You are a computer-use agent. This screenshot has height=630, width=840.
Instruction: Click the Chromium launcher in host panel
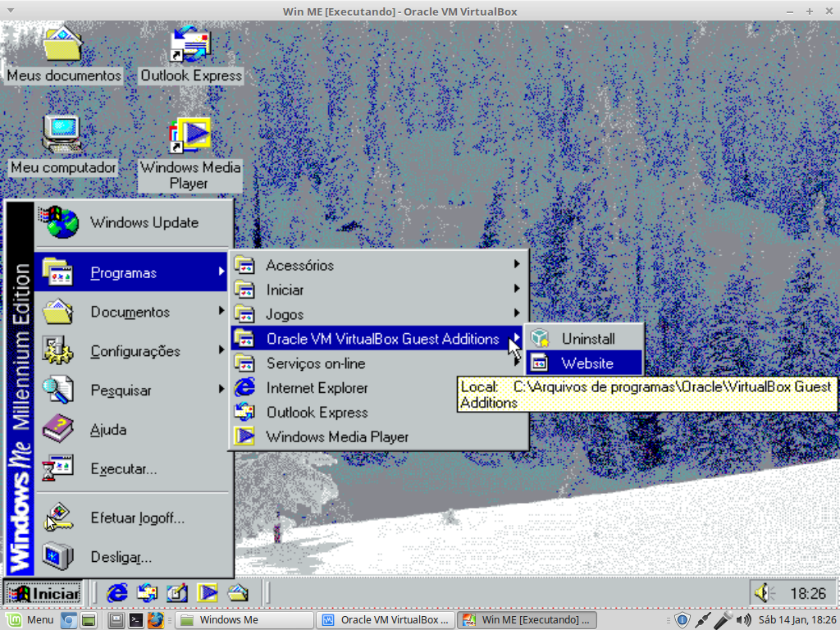[x=69, y=620]
